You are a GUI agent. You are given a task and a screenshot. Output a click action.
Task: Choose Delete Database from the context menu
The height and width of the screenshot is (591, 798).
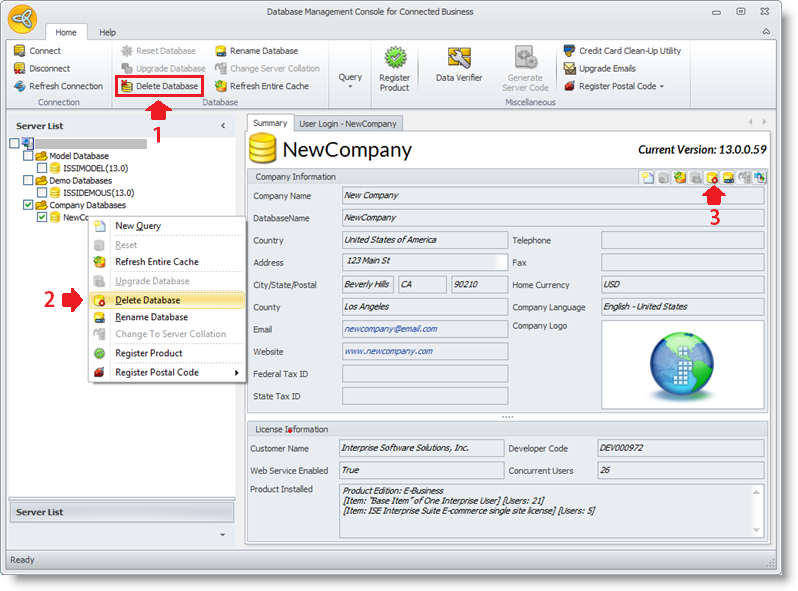tap(148, 300)
